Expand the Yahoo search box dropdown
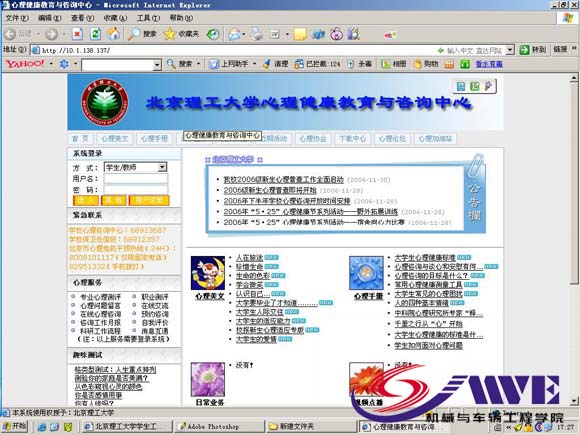 coord(157,65)
